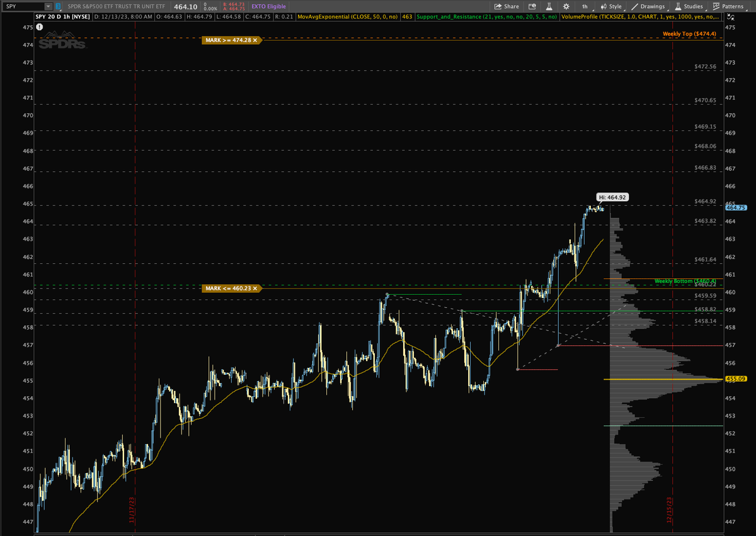Click the yellow 455.09 price axis badge
The width and height of the screenshot is (756, 536).
[736, 379]
